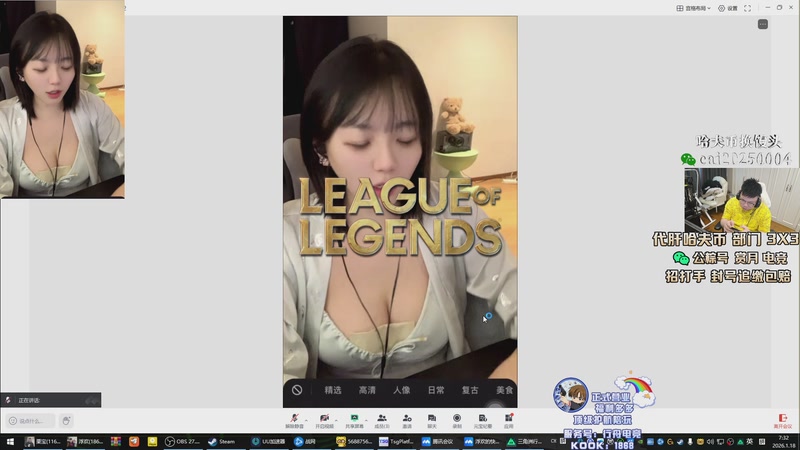Open the apps icon with red dot
Viewport: 800px width, 450px height.
click(x=509, y=421)
